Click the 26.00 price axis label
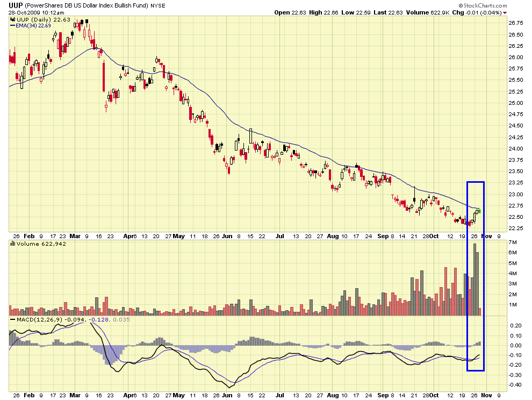Screen dimensions: 532x400 516,58
